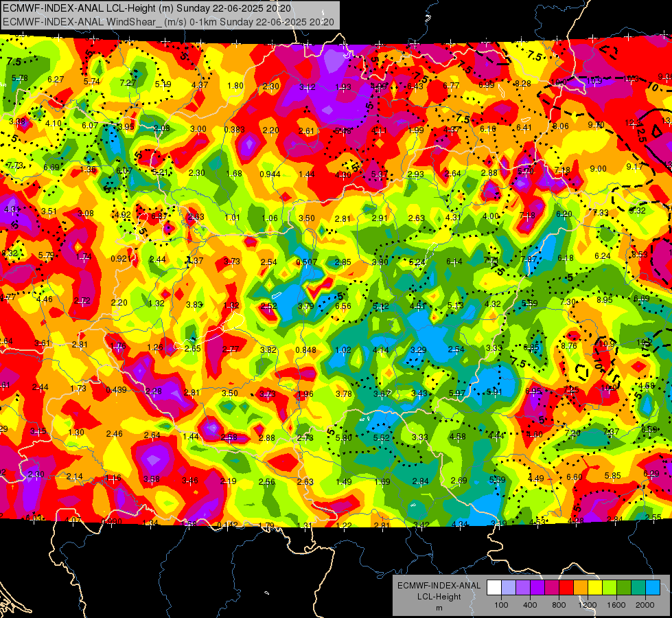Click the wind shear value 0.990
The height and width of the screenshot is (618, 672).
[111, 522]
